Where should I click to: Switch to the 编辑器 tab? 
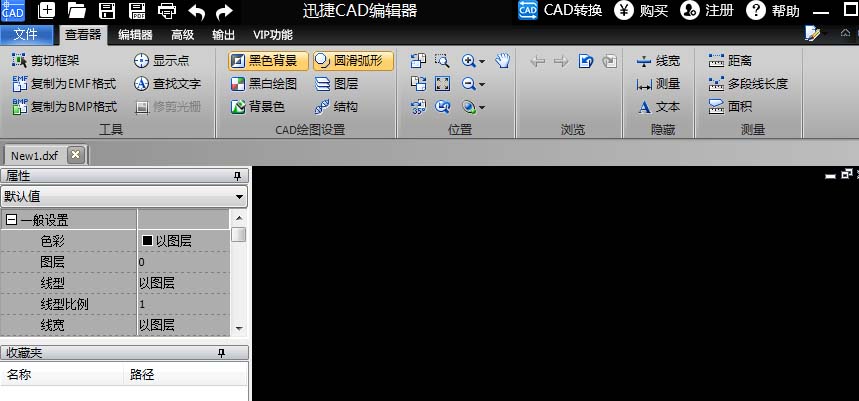pyautogui.click(x=135, y=35)
